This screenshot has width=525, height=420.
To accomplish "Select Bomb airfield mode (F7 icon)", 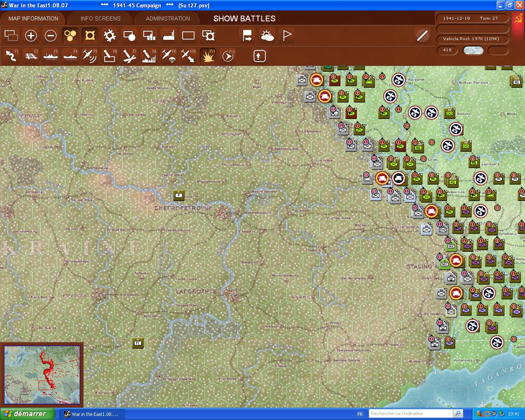I will tap(129, 56).
